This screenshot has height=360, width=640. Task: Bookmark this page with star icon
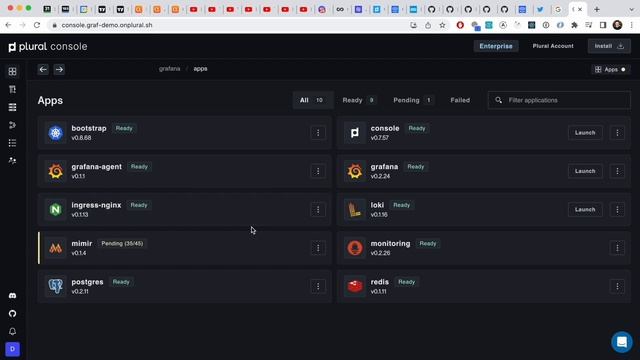point(442,25)
